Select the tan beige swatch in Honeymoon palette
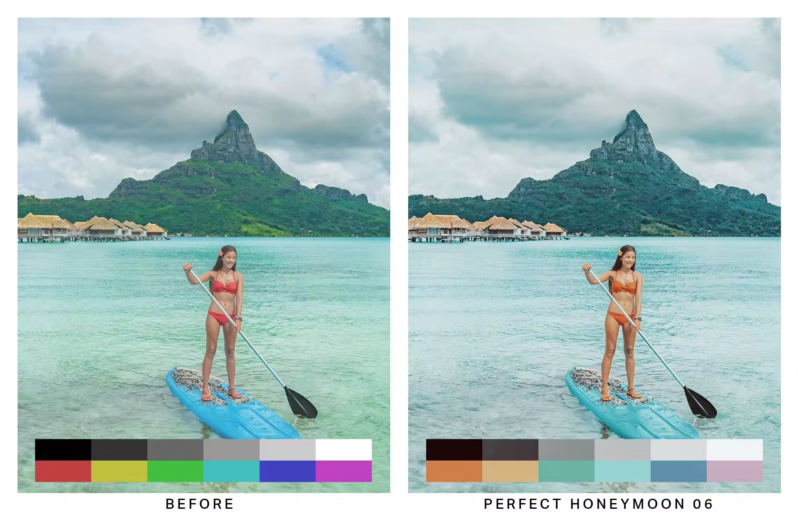This screenshot has width=798, height=532. [x=510, y=471]
